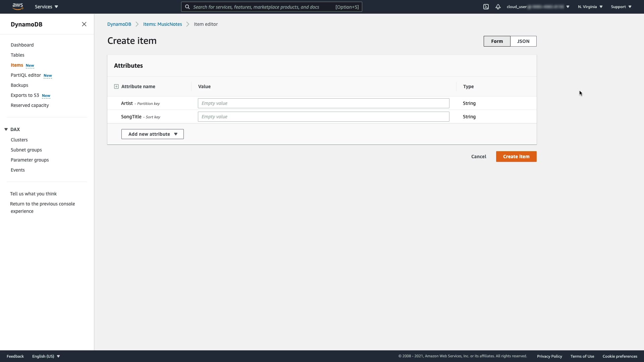This screenshot has width=644, height=362.
Task: Expand the Support menu
Action: click(x=621, y=7)
